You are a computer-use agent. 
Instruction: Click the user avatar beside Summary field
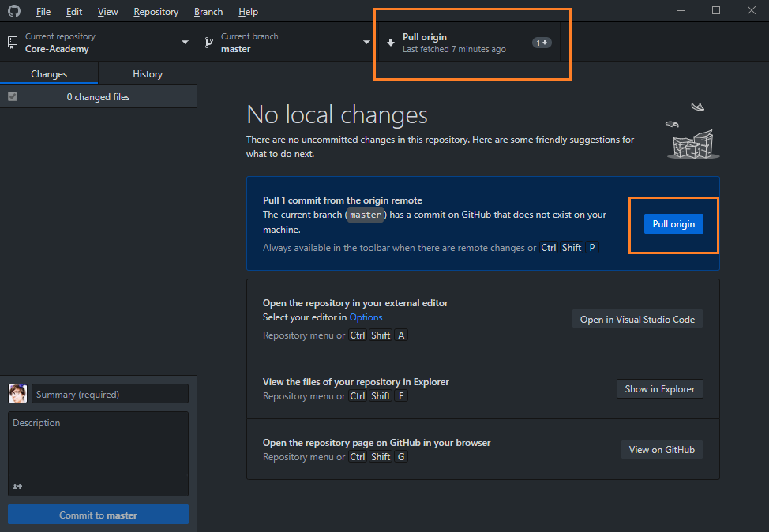tap(17, 394)
